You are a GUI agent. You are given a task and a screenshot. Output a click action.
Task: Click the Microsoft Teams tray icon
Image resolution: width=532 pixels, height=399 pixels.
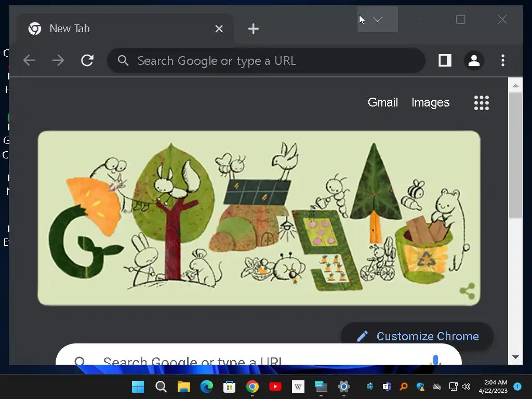click(x=387, y=387)
